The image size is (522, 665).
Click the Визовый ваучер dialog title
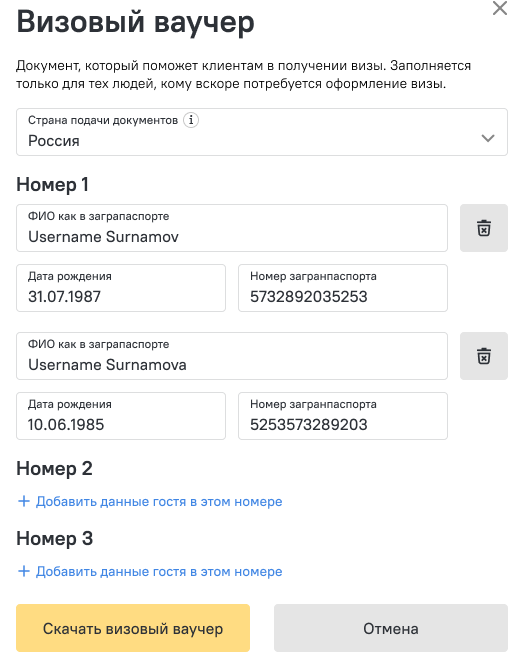pyautogui.click(x=135, y=22)
